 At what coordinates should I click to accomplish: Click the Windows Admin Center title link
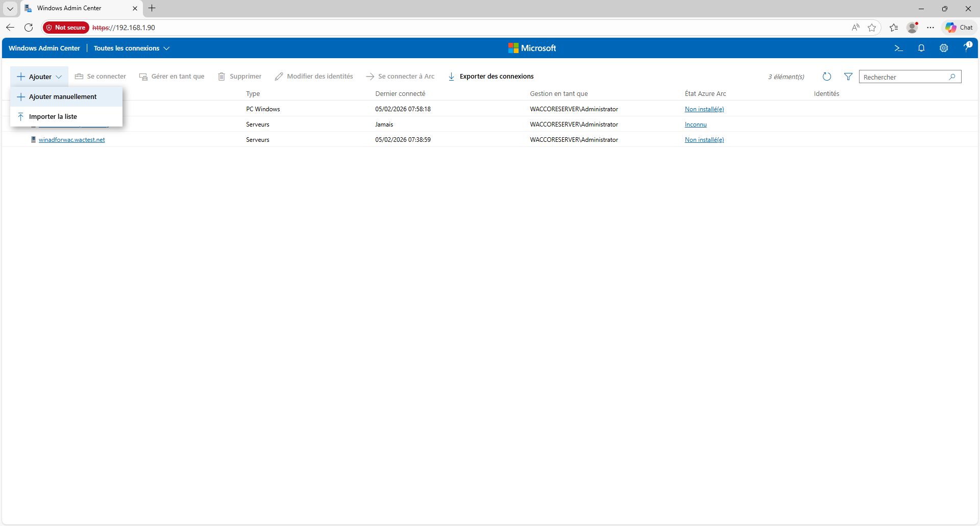[x=44, y=48]
